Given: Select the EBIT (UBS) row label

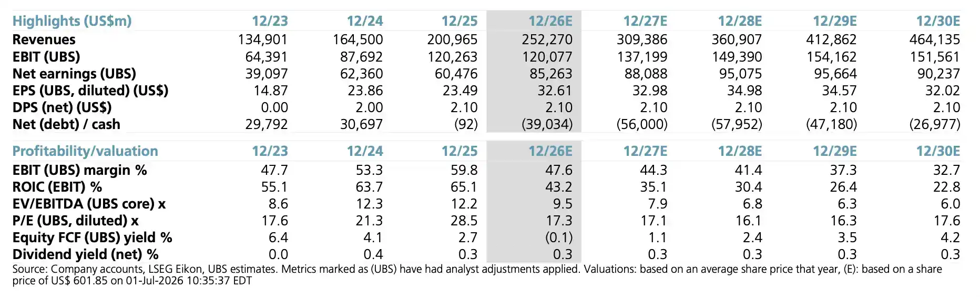Looking at the screenshot, I should [46, 56].
